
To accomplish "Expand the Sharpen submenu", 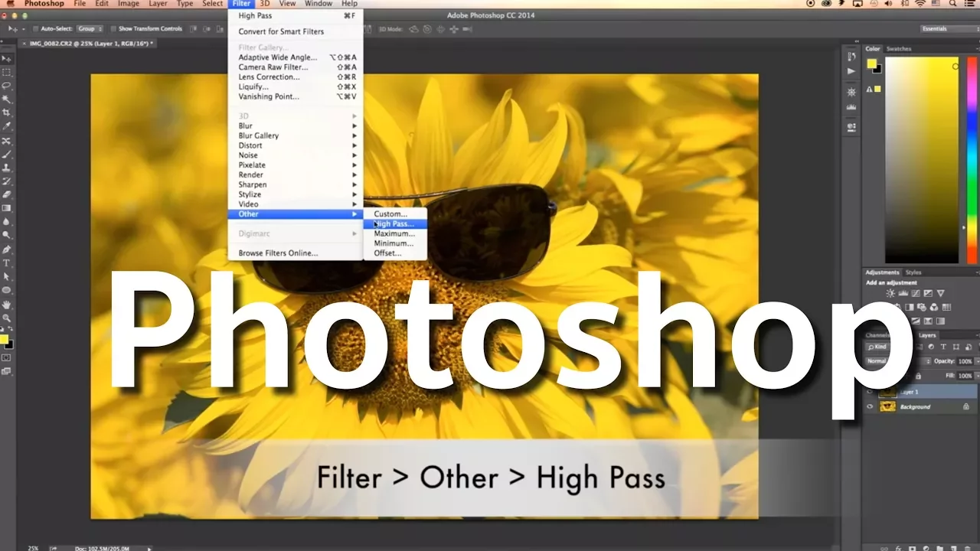I will [296, 184].
